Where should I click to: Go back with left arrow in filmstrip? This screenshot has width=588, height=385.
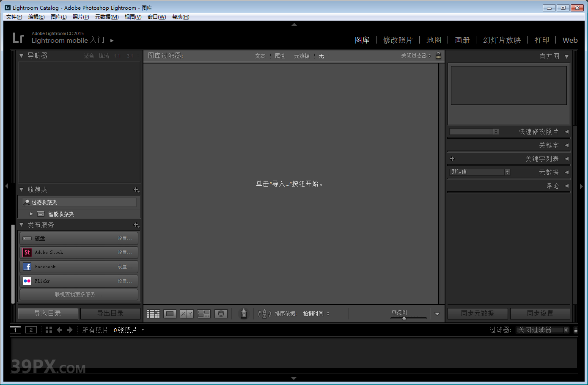[x=60, y=330]
